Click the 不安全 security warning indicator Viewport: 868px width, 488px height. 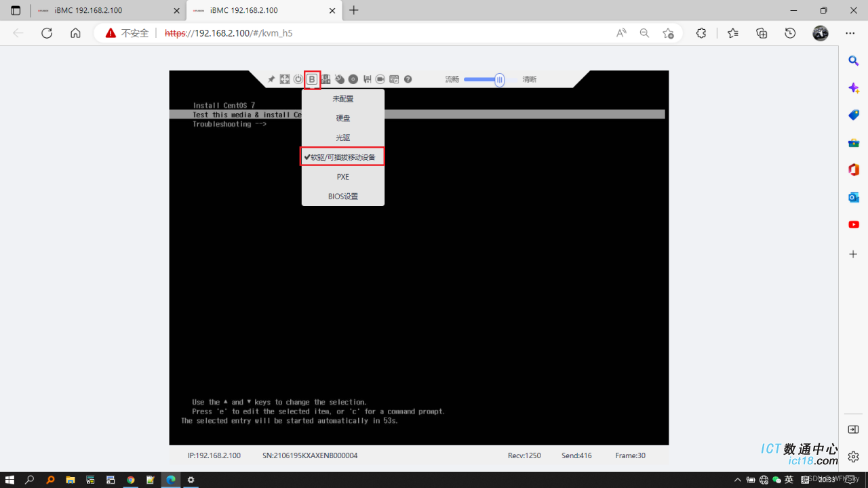[127, 33]
